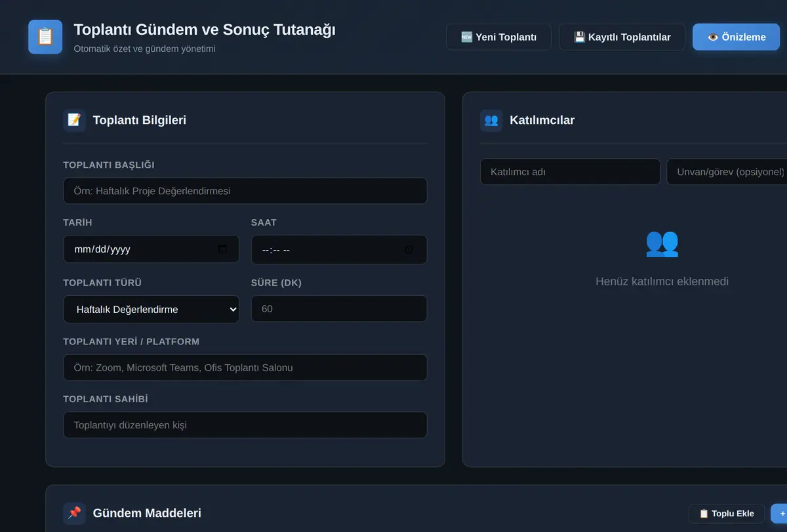Viewport: 787px width, 532px height.
Task: Click the Toplantı Bilgileri memo icon
Action: [74, 120]
